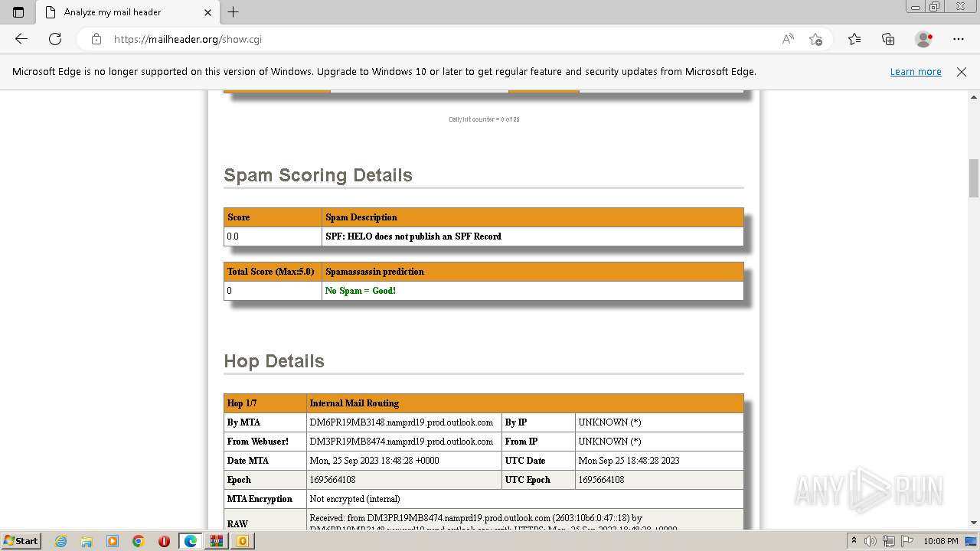Click the scroll up arrow
The width and height of the screenshot is (980, 551).
tap(974, 97)
